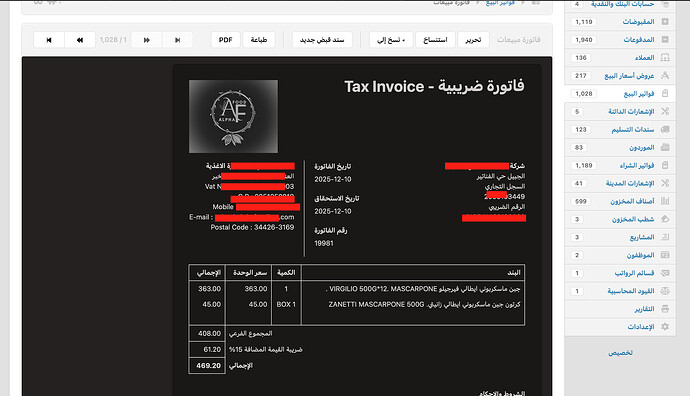This screenshot has width=690, height=396.
Task: Open the الإعدادات settings gear icon
Action: click(x=665, y=327)
